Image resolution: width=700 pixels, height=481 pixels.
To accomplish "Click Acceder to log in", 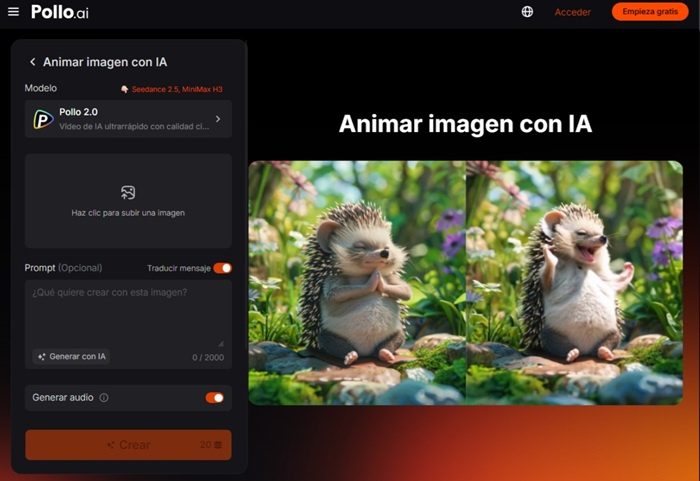I will tap(572, 12).
